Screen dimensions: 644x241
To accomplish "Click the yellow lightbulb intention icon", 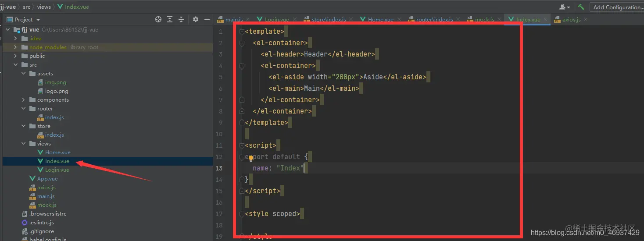I will pos(251,158).
